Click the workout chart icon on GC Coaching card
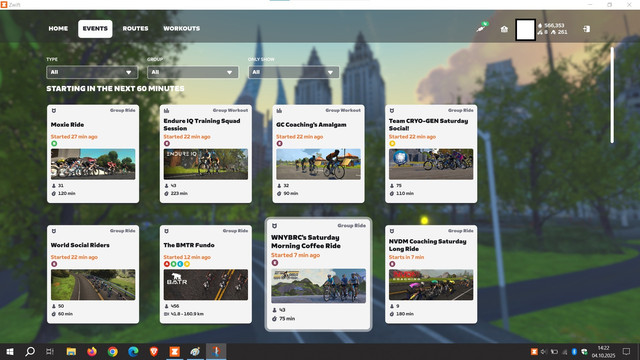Image resolution: width=640 pixels, height=360 pixels. click(x=279, y=111)
